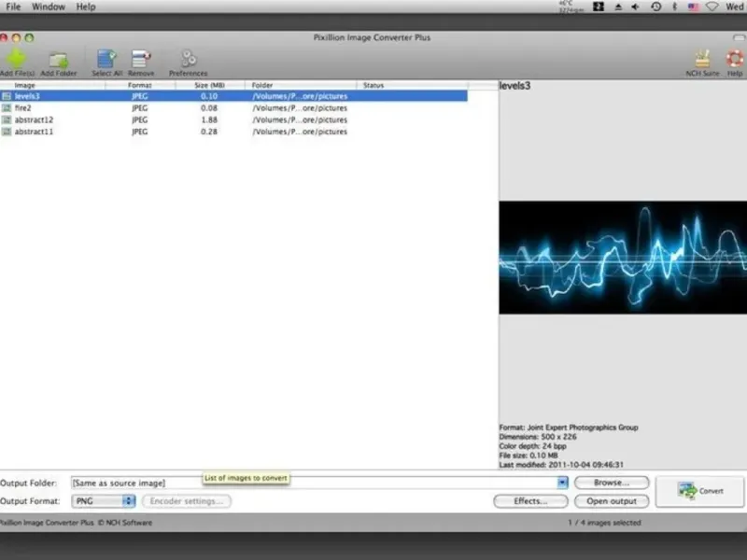Viewport: 747px width, 560px height.
Task: Click the Browse... button
Action: tap(611, 483)
